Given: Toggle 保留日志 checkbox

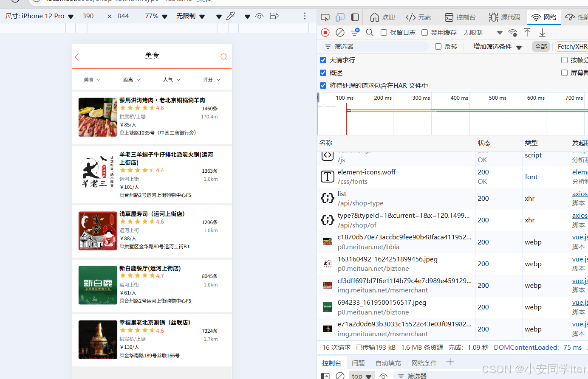Looking at the screenshot, I should pyautogui.click(x=384, y=33).
